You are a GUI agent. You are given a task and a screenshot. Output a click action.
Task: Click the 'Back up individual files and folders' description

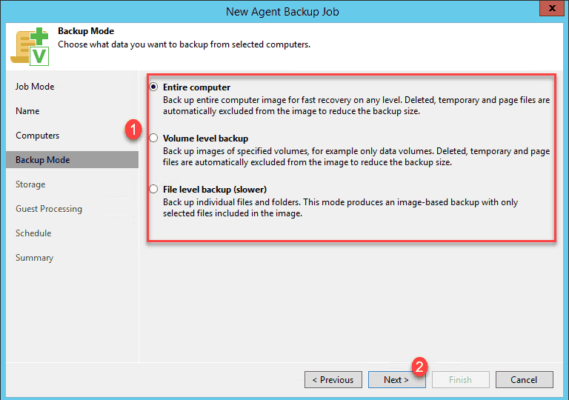click(x=340, y=208)
